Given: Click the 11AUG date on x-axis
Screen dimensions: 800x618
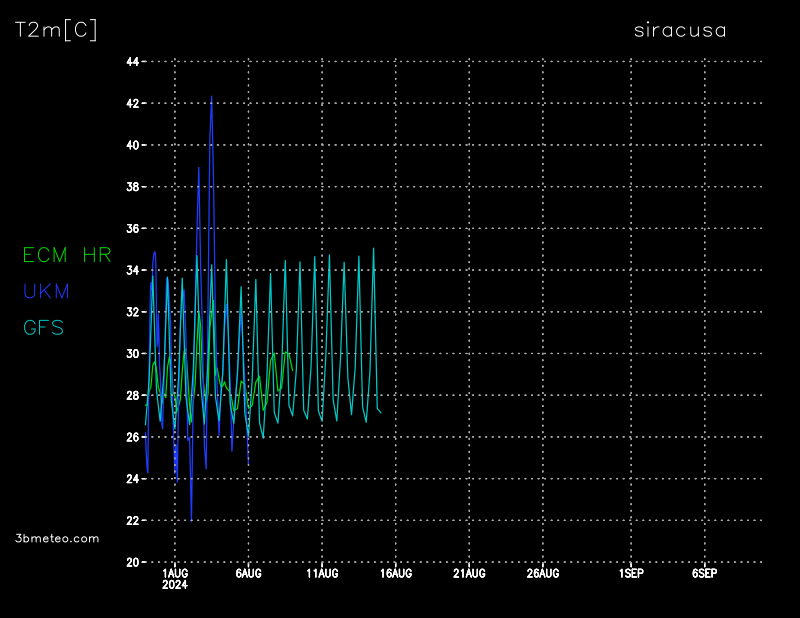Looking at the screenshot, I should pyautogui.click(x=322, y=574).
